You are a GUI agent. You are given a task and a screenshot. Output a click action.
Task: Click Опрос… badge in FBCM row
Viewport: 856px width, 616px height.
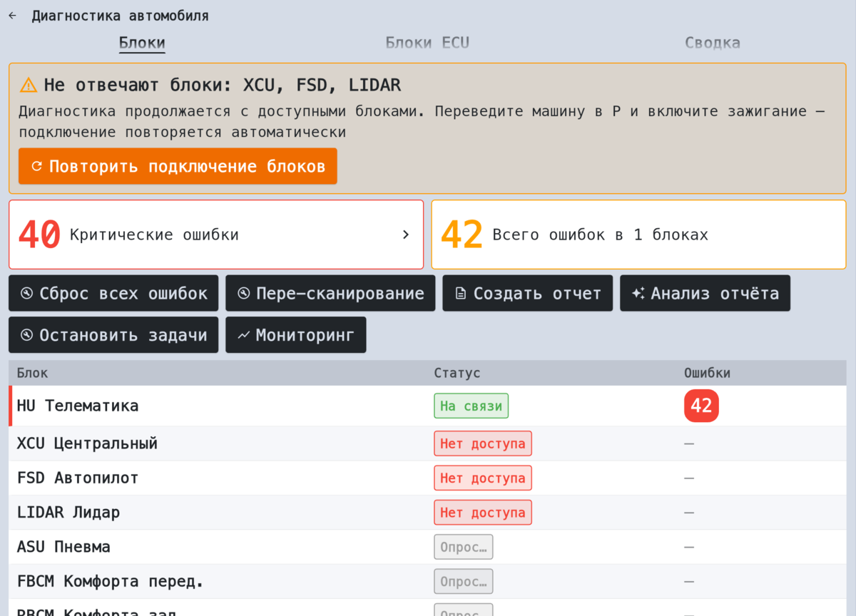click(x=463, y=581)
